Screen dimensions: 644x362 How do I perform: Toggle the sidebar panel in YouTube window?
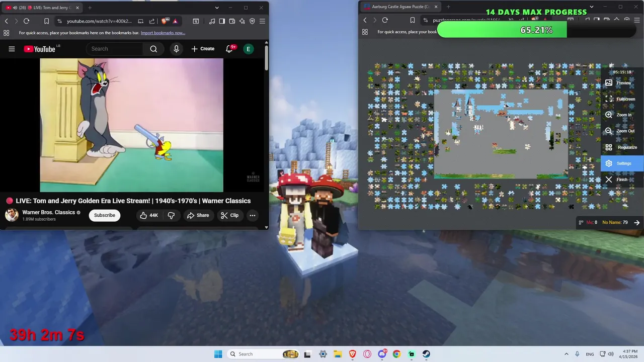(222, 21)
